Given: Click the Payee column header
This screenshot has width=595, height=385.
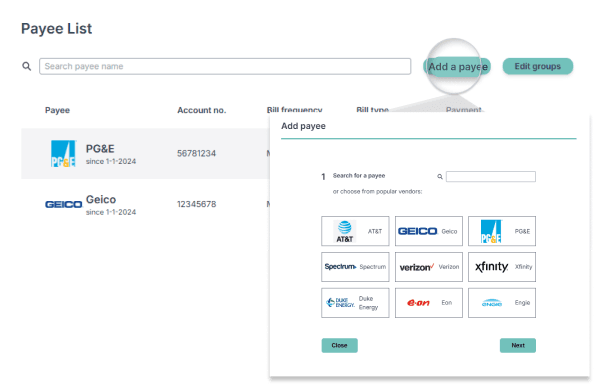Looking at the screenshot, I should click(x=57, y=110).
